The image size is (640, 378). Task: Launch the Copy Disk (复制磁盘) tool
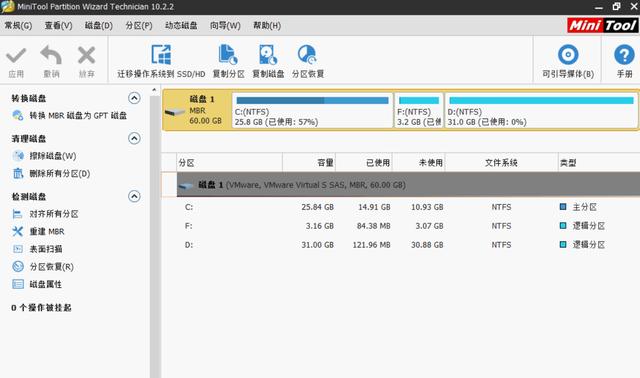coord(268,61)
